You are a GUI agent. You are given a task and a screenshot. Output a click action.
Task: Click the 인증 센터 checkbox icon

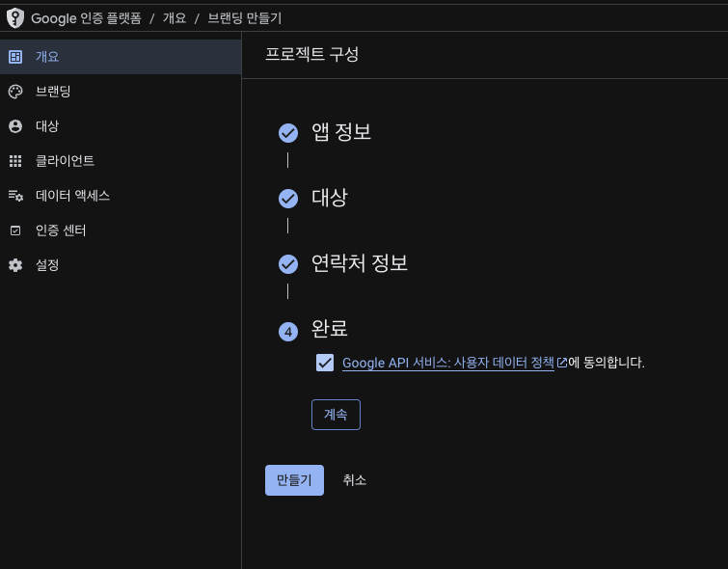[15, 230]
